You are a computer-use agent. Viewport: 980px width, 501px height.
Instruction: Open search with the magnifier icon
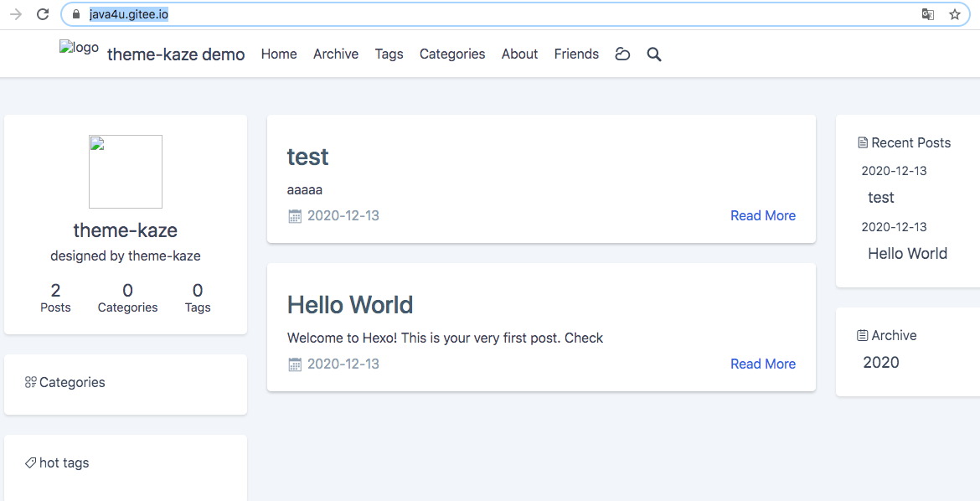click(x=654, y=54)
